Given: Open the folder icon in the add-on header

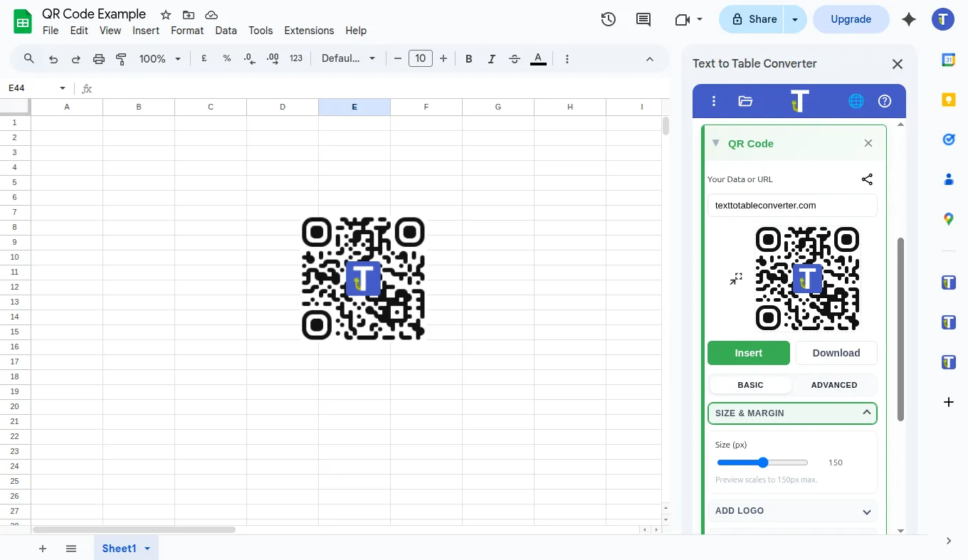Looking at the screenshot, I should 745,101.
